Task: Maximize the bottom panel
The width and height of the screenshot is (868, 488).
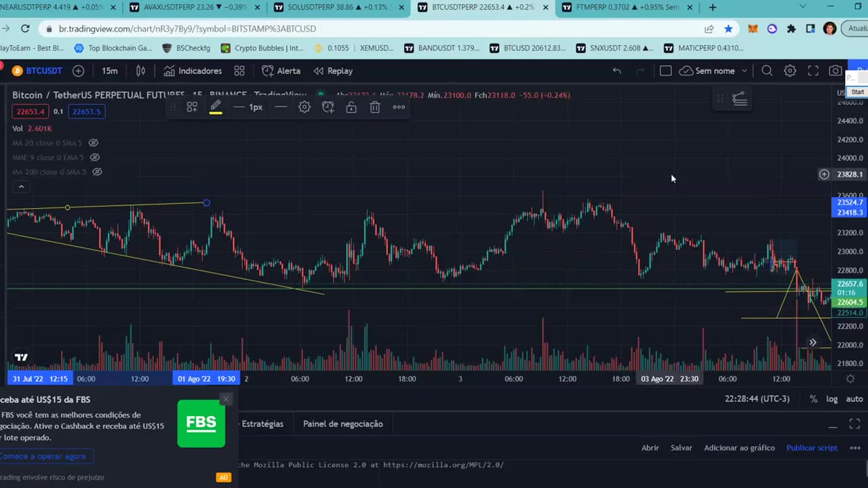Action: pyautogui.click(x=854, y=424)
